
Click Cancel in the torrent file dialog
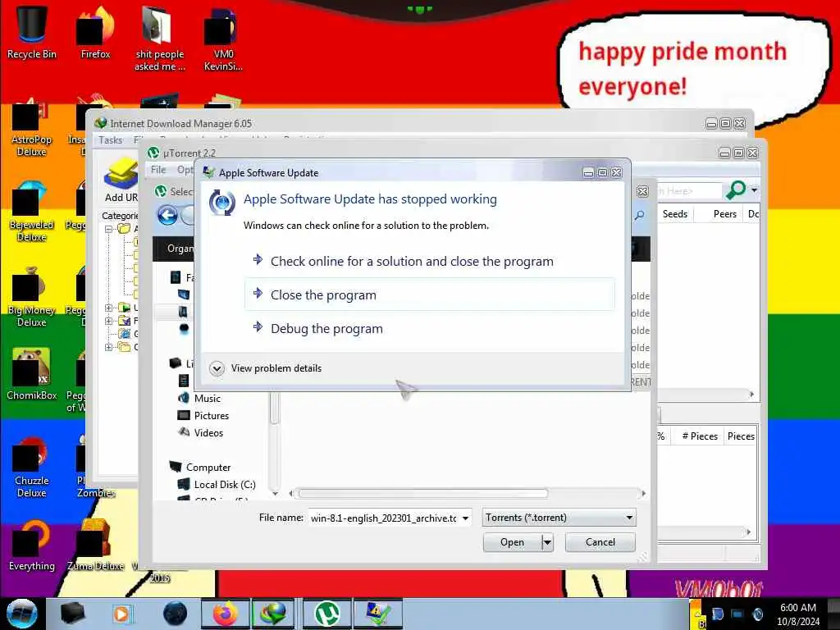(x=600, y=542)
